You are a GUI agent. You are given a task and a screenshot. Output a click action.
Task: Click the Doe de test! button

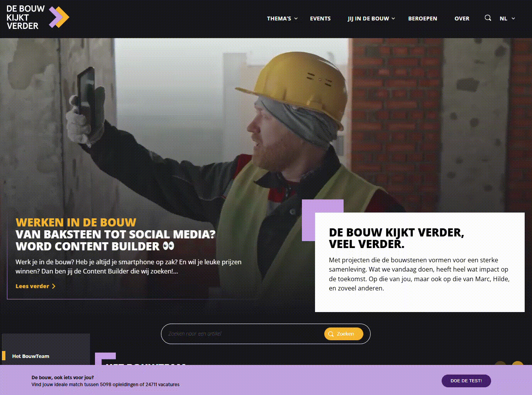point(466,381)
